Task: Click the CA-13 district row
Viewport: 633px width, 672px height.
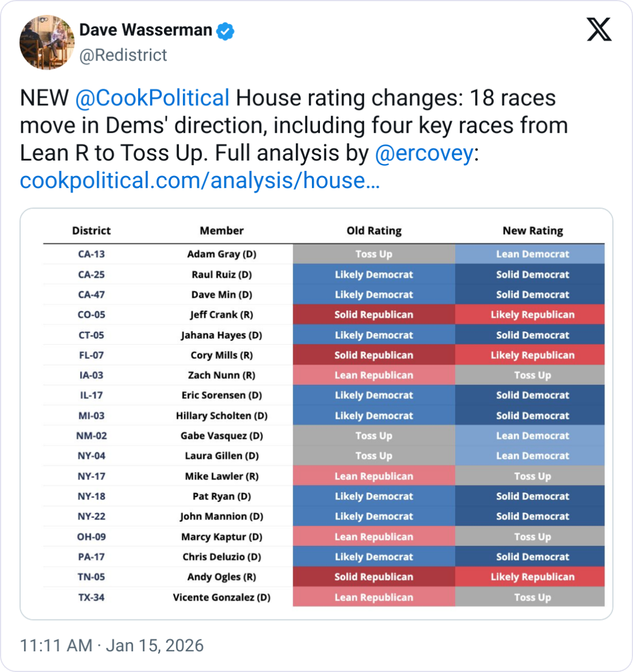Action: coord(91,254)
